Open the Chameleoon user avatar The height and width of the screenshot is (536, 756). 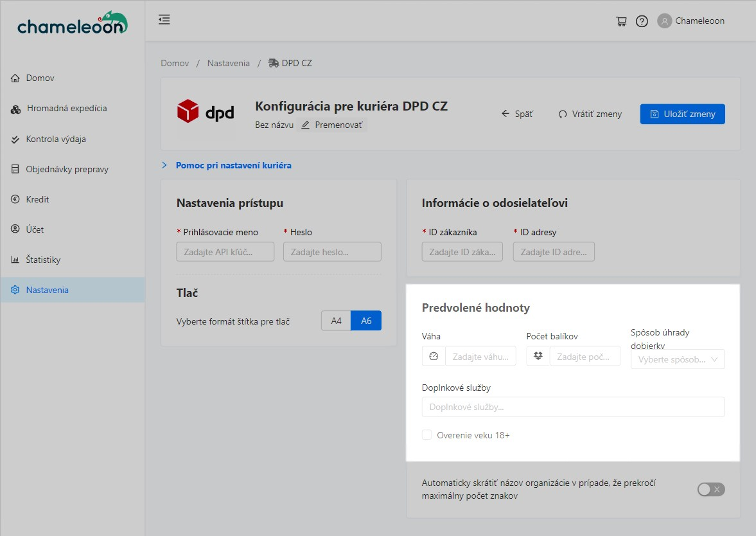[x=664, y=21]
